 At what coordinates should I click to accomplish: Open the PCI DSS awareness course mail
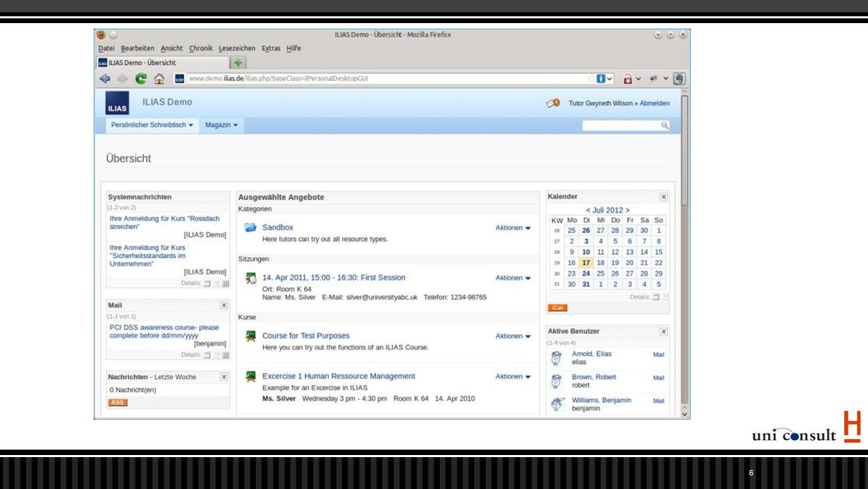coord(164,331)
